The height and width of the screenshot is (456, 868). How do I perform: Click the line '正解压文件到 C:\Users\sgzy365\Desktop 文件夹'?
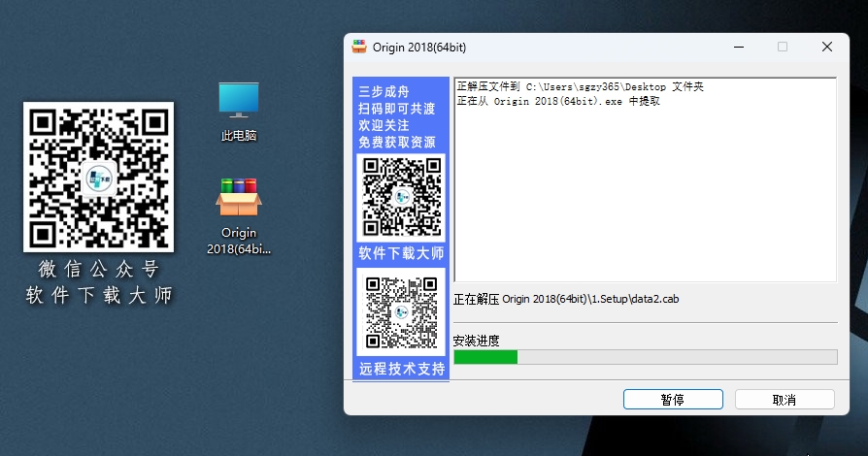point(581,86)
